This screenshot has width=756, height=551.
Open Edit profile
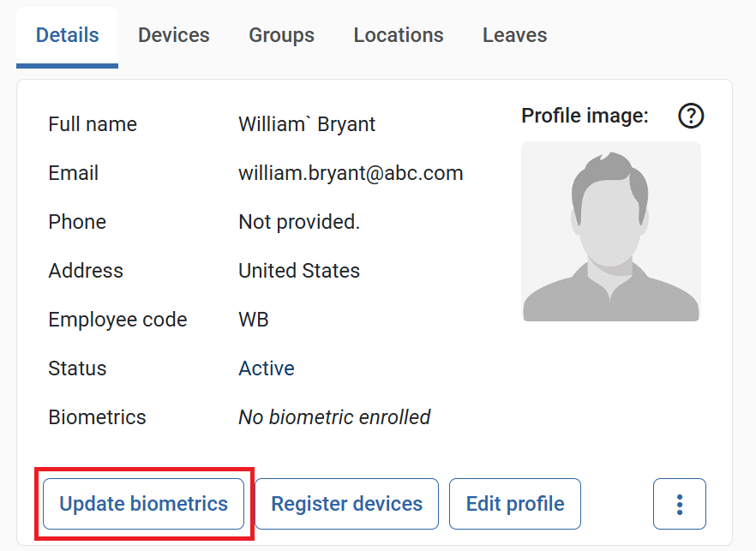(x=514, y=504)
